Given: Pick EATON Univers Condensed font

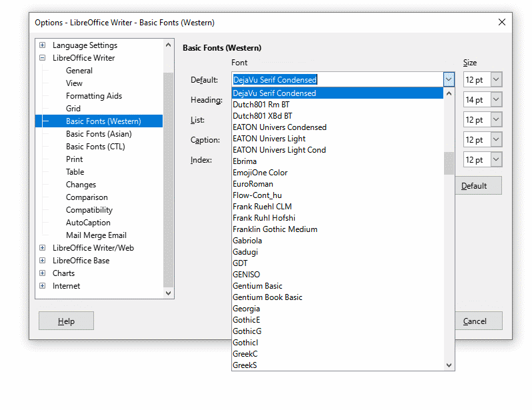Looking at the screenshot, I should [x=337, y=127].
